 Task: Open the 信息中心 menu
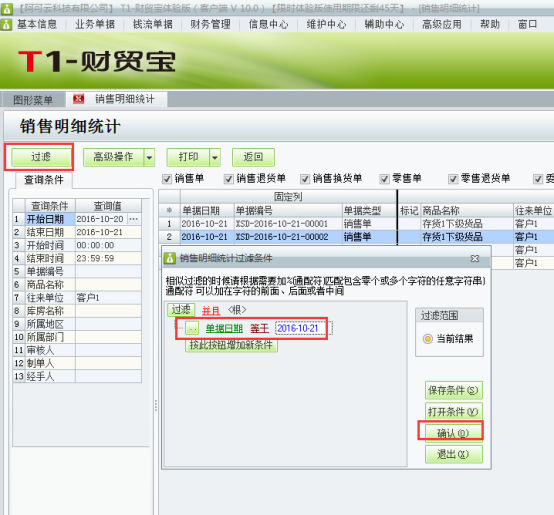(269, 24)
